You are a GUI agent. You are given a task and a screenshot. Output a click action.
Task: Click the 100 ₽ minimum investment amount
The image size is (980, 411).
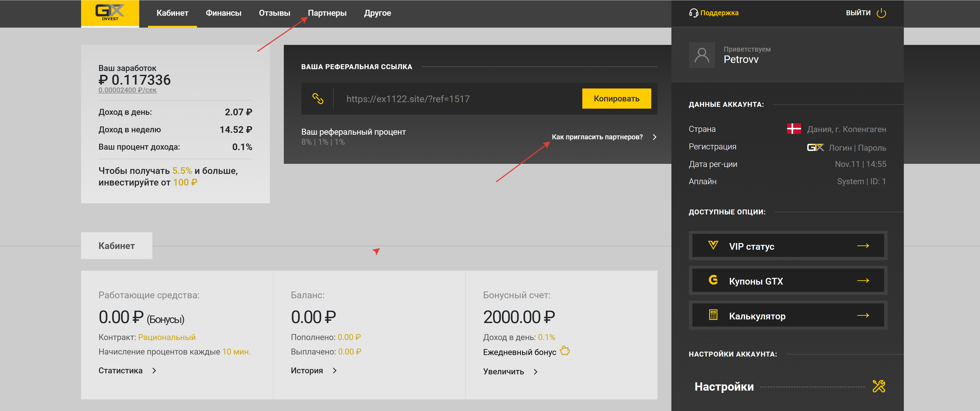point(185,182)
